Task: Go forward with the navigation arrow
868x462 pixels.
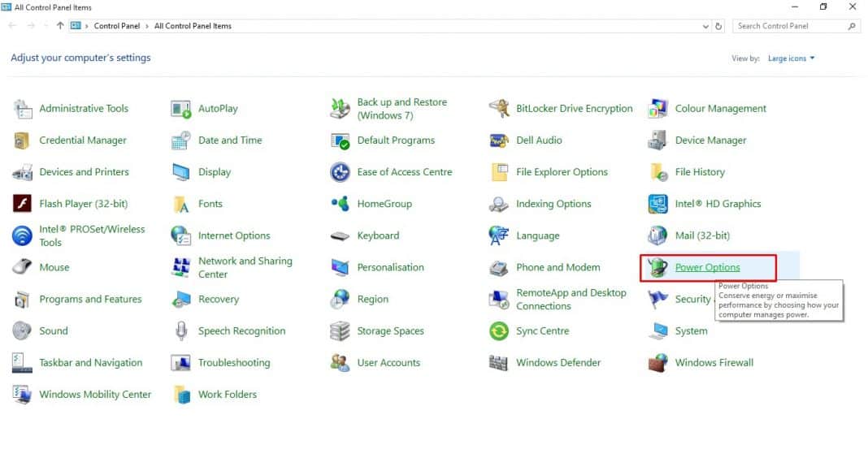Action: [31, 25]
